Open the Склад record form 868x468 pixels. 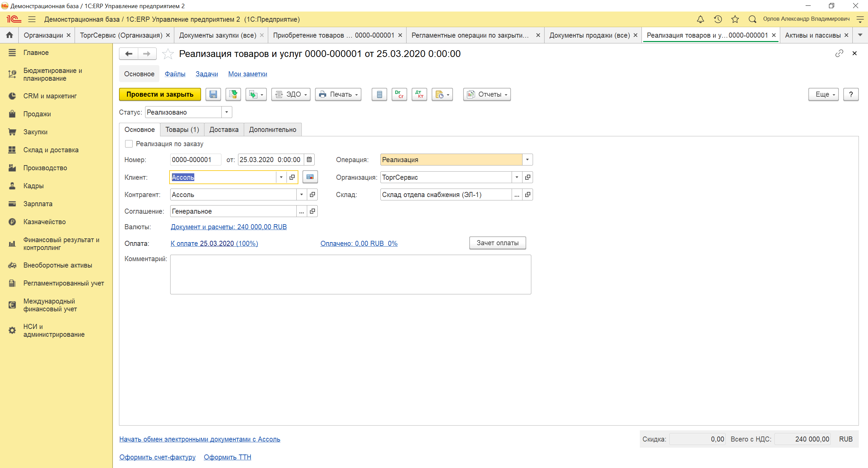tap(528, 194)
